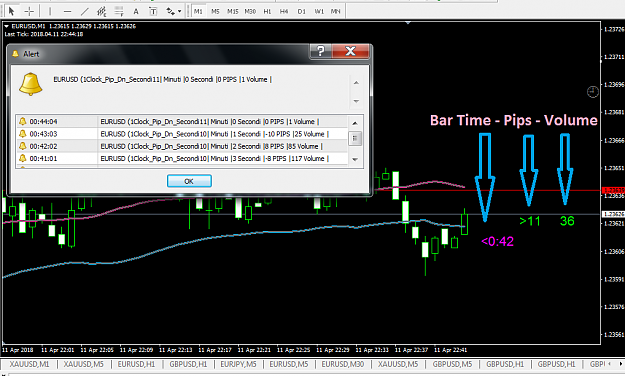The image size is (625, 376).
Task: Click the current price label 1.23626 on scale
Action: [613, 214]
